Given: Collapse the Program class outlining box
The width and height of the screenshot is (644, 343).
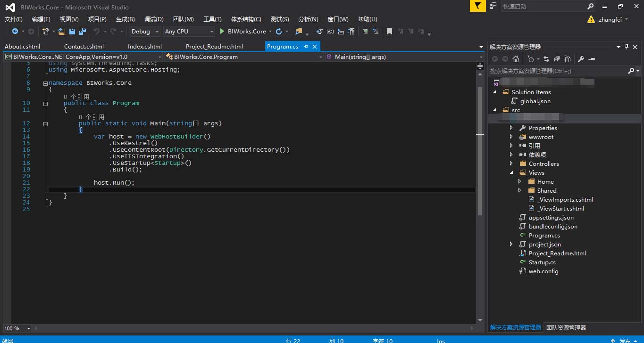Looking at the screenshot, I should [x=46, y=103].
